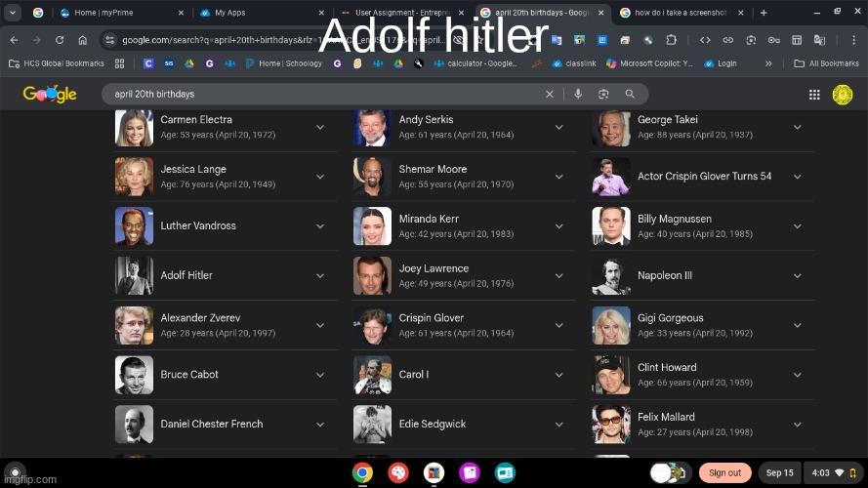Click the Bruce Cabot photo thumbnail
Image resolution: width=868 pixels, height=488 pixels.
pos(134,375)
